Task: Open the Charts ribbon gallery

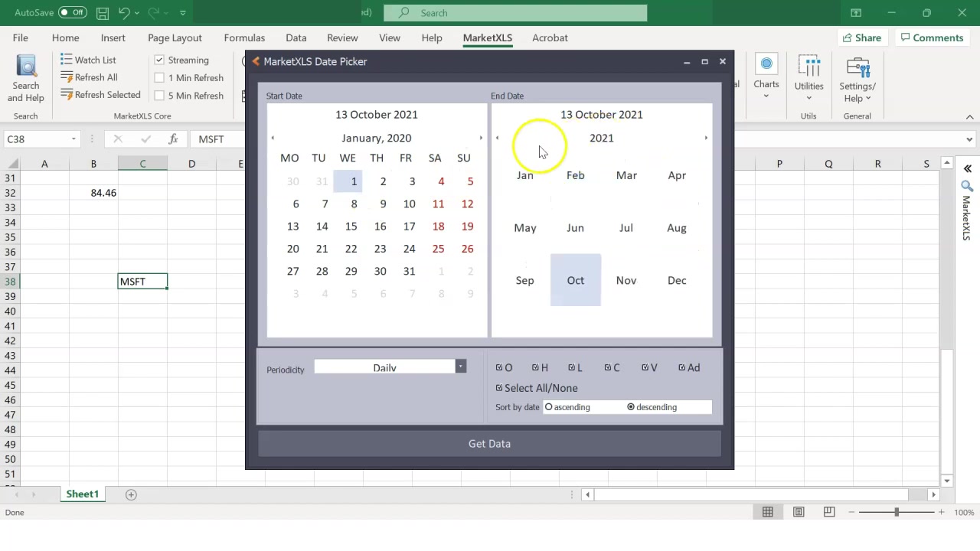Action: coord(766,77)
